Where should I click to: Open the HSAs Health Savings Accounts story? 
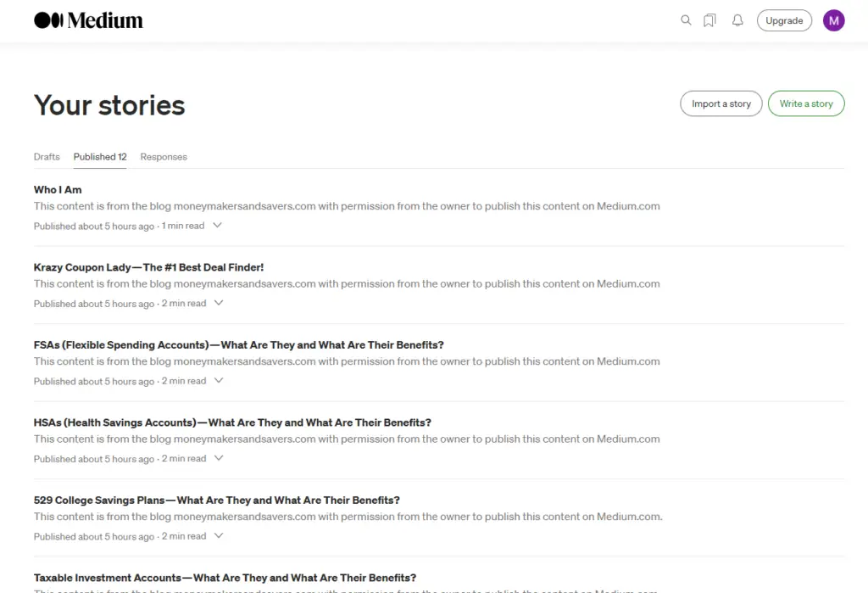[232, 422]
